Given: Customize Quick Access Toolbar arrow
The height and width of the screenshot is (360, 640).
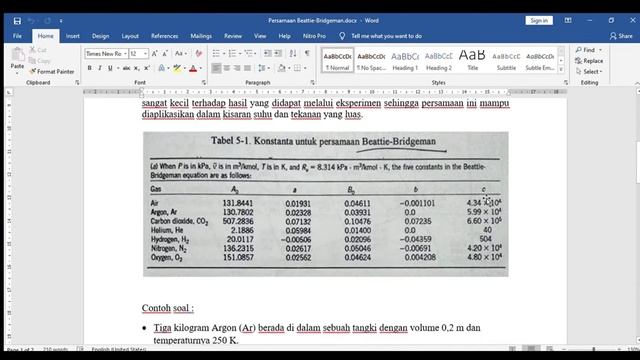Looking at the screenshot, I should coord(61,20).
